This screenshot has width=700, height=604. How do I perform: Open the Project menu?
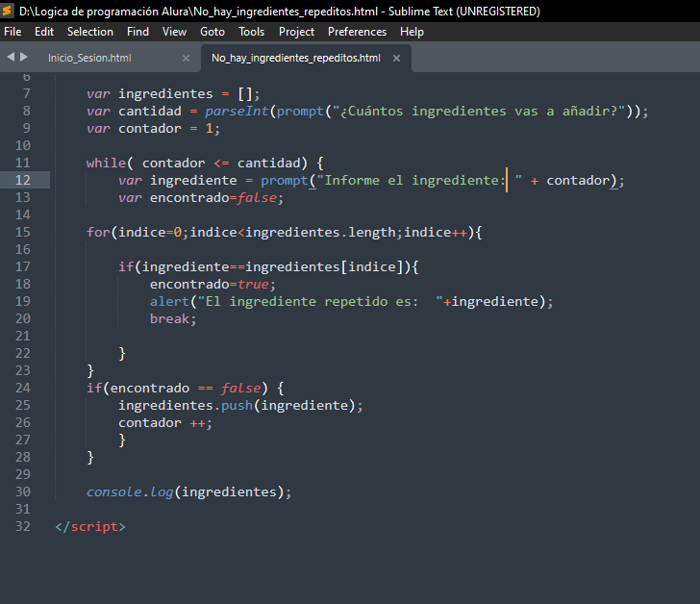[x=296, y=32]
